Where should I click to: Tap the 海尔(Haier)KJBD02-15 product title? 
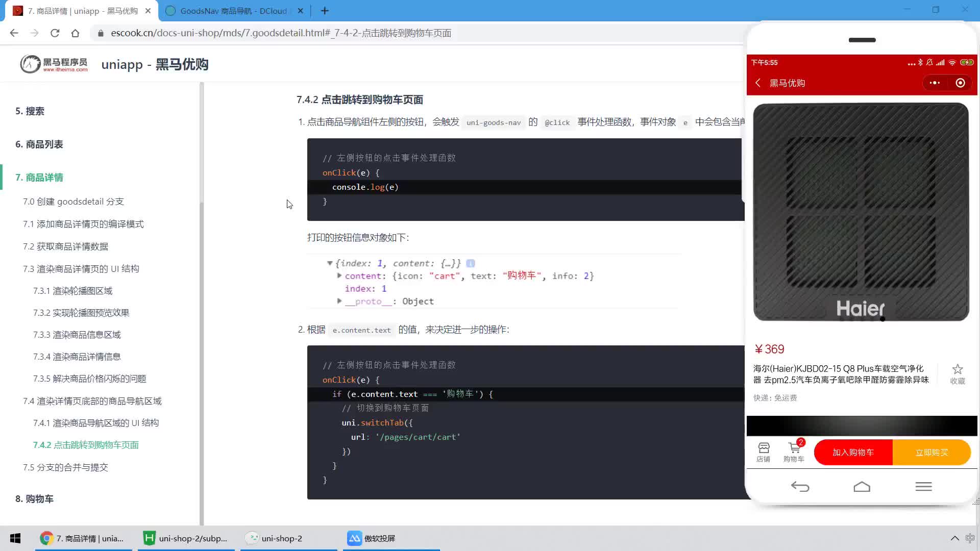coord(841,374)
